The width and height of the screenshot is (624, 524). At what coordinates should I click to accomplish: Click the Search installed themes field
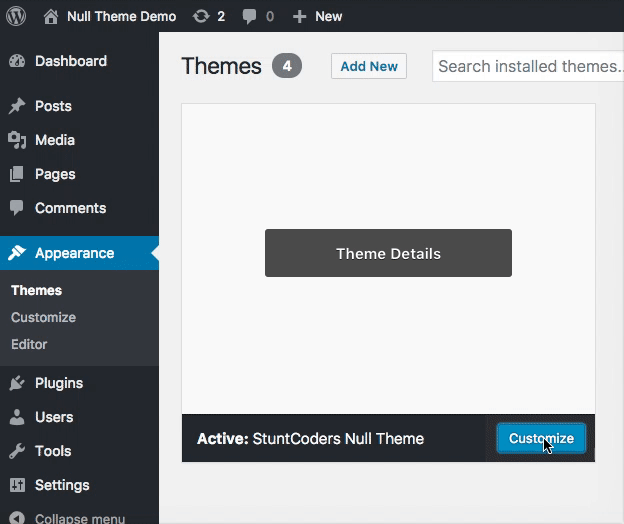tap(528, 66)
